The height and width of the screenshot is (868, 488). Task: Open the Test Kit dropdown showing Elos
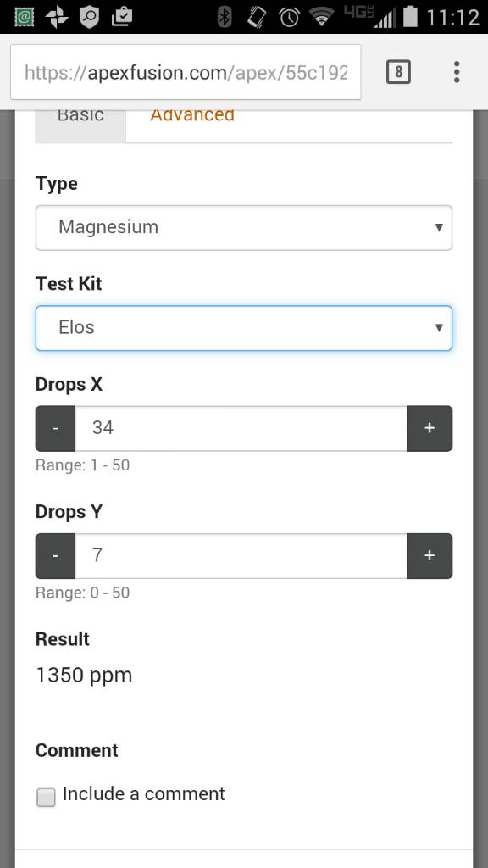[244, 328]
